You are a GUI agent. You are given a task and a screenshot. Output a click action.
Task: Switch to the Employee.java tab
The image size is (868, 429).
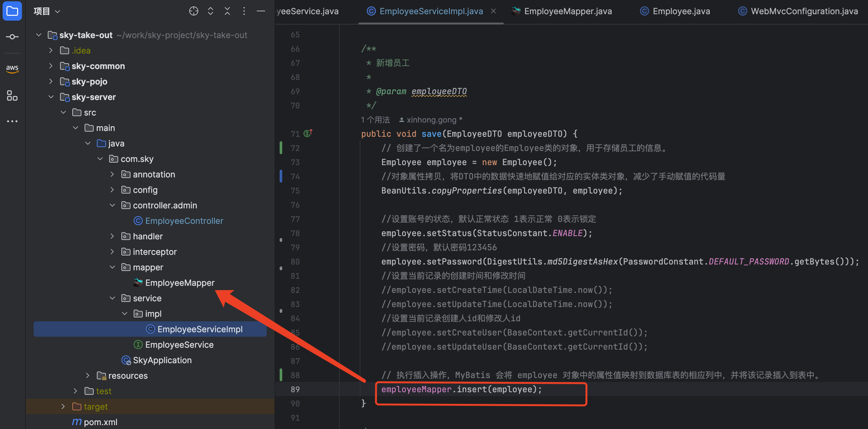pos(675,11)
